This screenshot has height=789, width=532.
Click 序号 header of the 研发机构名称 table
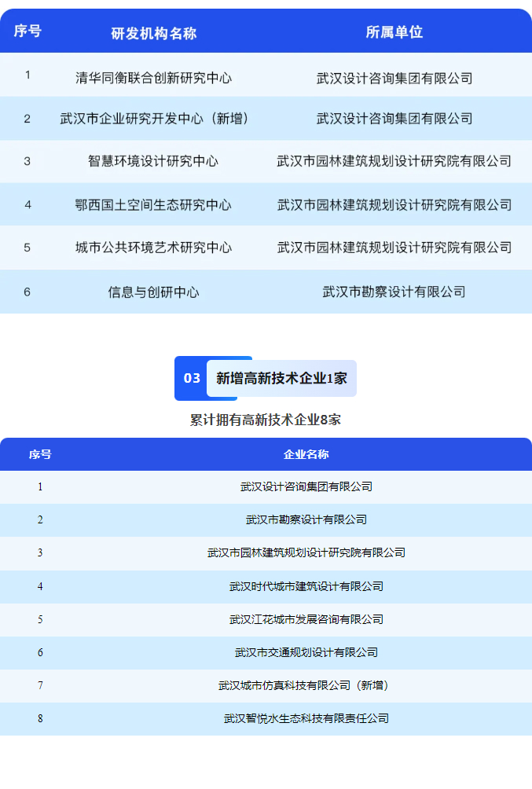click(28, 31)
